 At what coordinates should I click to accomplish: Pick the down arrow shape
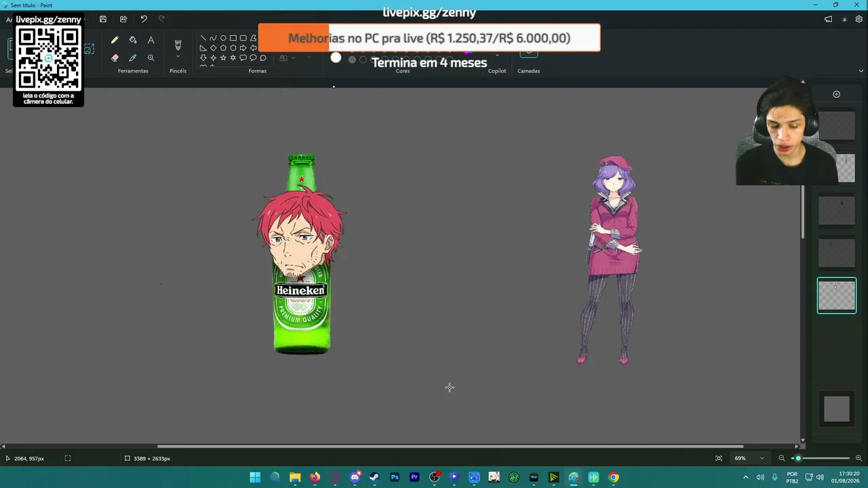pos(203,58)
